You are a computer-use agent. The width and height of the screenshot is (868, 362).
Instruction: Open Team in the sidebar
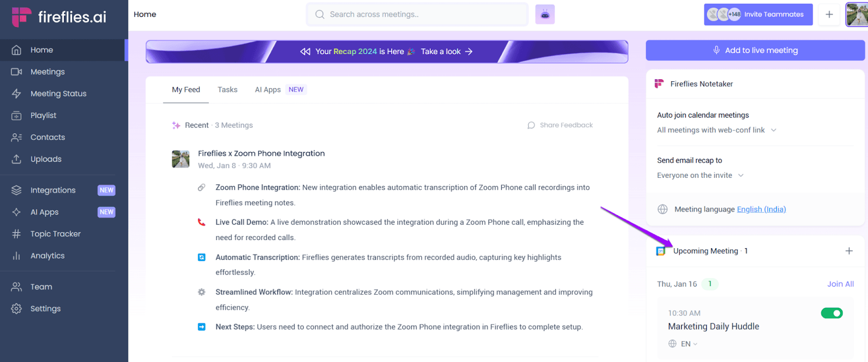(63, 287)
